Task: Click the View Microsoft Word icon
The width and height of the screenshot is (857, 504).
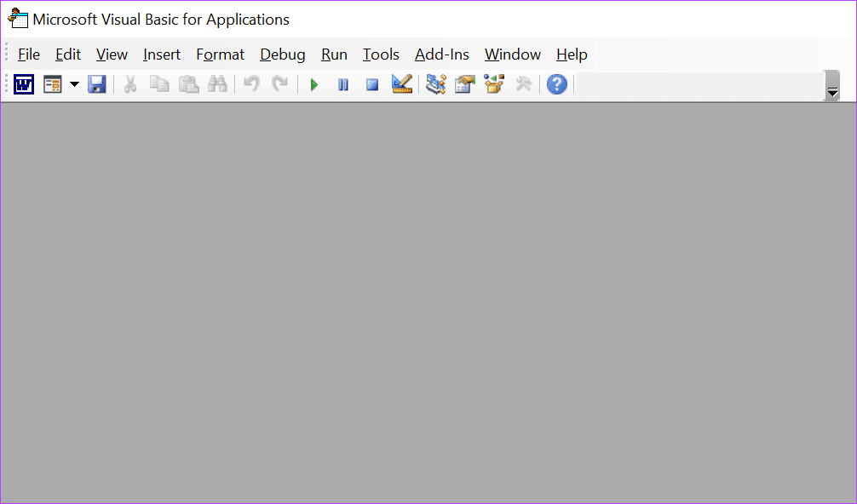Action: coord(24,84)
